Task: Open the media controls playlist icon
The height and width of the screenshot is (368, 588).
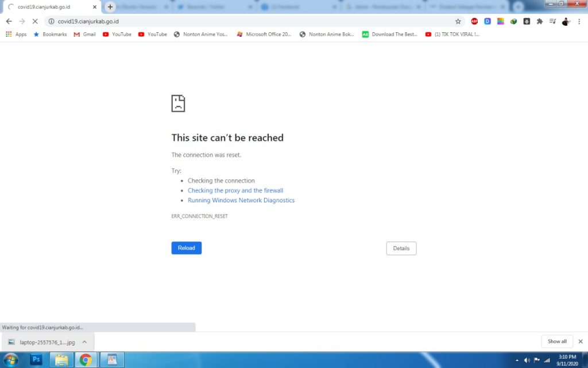Action: 552,21
